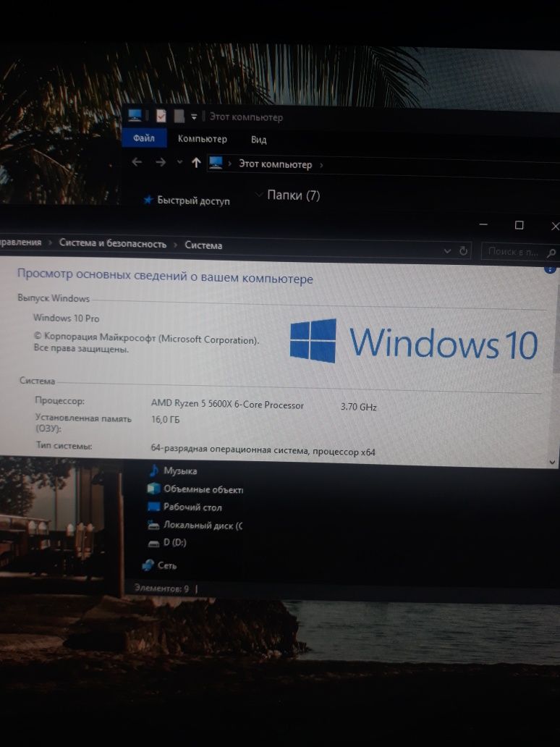Image resolution: width=560 pixels, height=747 pixels.
Task: Expand chevron after Этот компьютер in address bar
Action: 321,165
